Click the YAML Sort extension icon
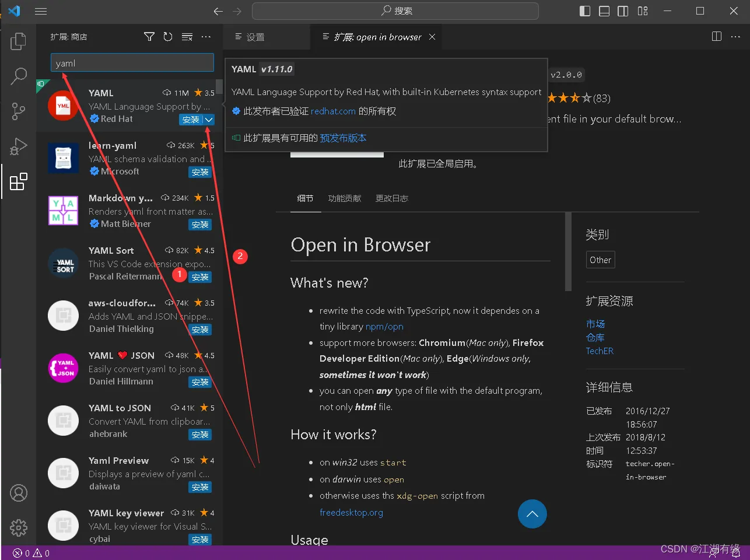Image resolution: width=750 pixels, height=560 pixels. pyautogui.click(x=63, y=263)
